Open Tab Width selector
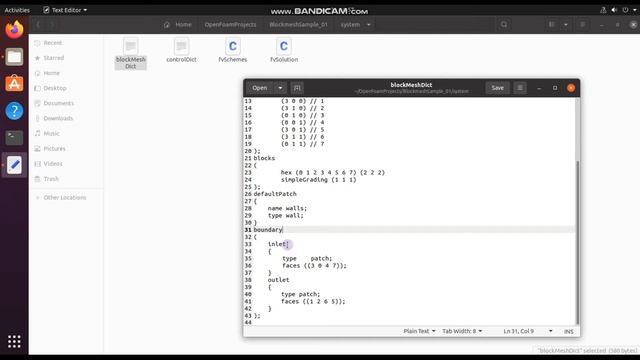 click(462, 331)
